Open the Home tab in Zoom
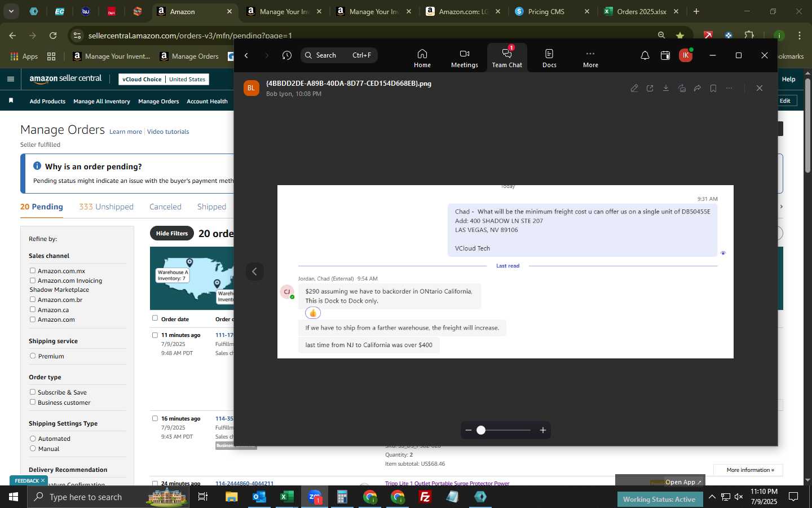 point(422,58)
